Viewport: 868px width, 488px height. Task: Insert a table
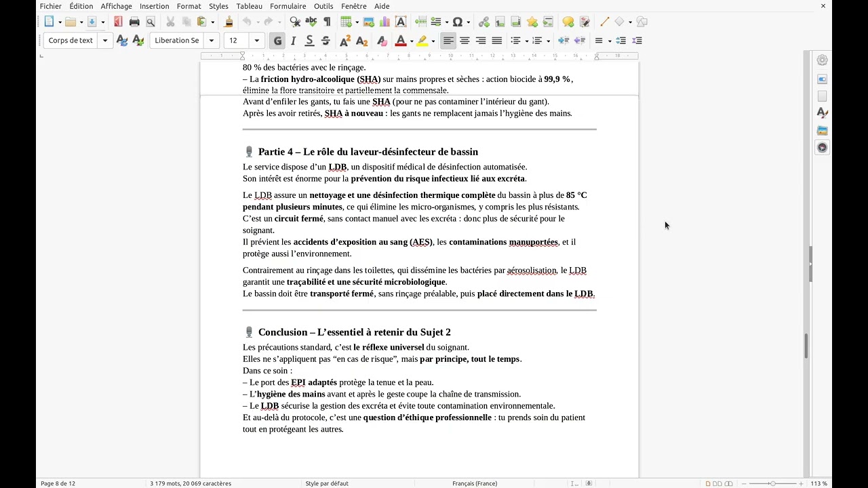coord(346,22)
